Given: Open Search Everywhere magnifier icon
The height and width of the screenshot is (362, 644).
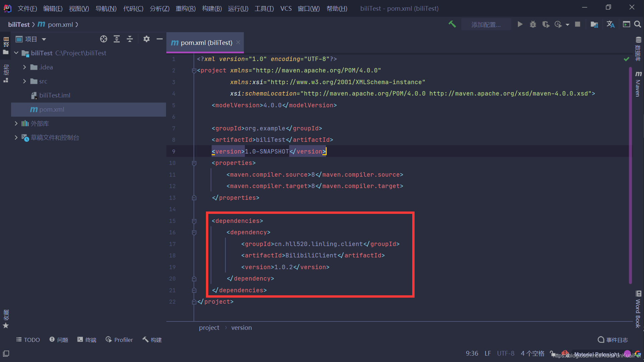Looking at the screenshot, I should tap(638, 24).
